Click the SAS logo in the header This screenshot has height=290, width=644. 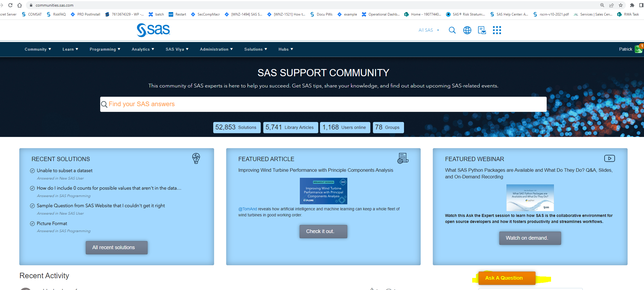[153, 30]
